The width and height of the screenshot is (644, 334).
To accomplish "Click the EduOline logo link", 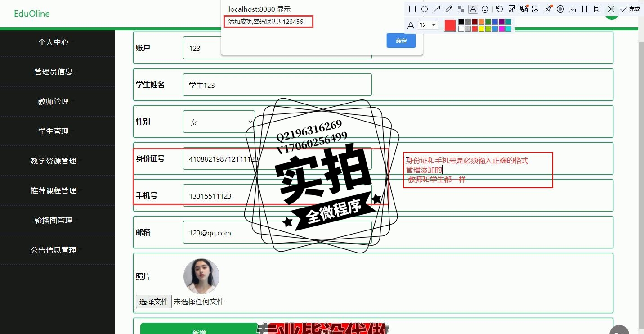I will [x=32, y=14].
